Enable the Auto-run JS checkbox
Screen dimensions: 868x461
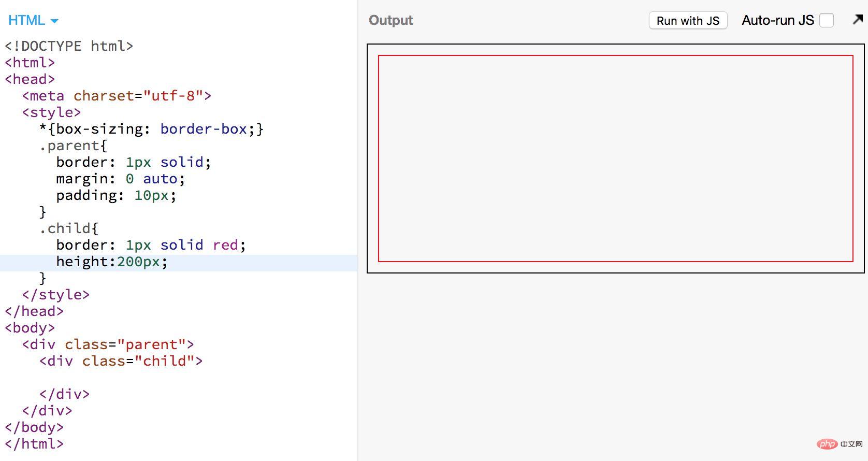(x=827, y=21)
